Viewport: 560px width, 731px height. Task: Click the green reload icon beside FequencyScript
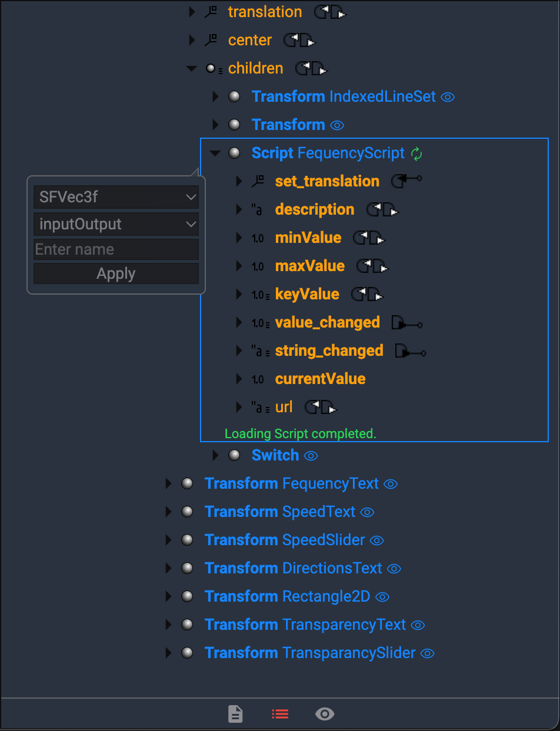pyautogui.click(x=416, y=153)
